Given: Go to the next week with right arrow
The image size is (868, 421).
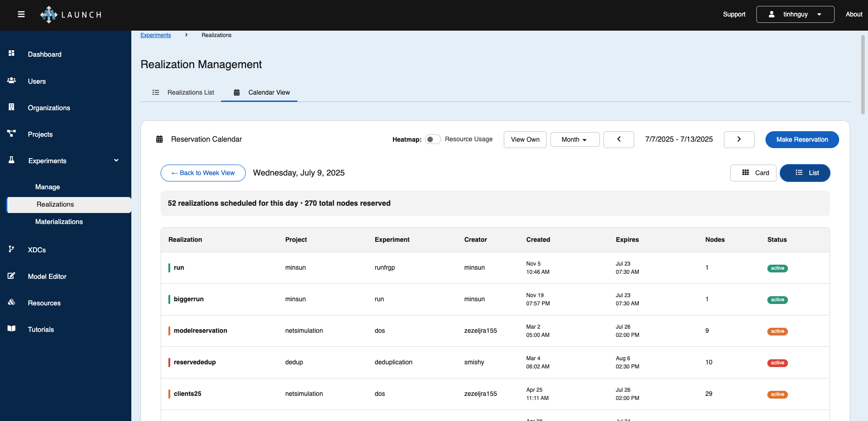Looking at the screenshot, I should tap(739, 139).
